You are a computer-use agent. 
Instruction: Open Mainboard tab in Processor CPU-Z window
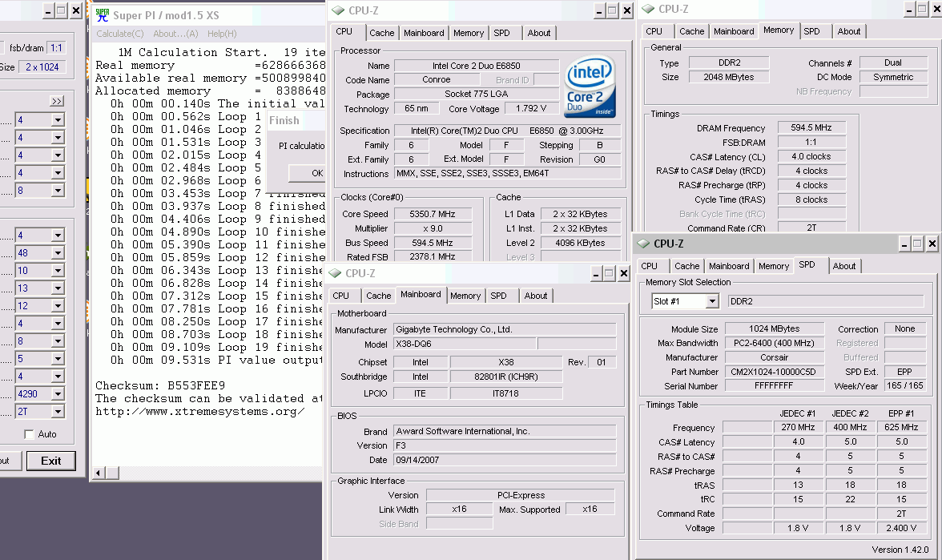pos(424,33)
